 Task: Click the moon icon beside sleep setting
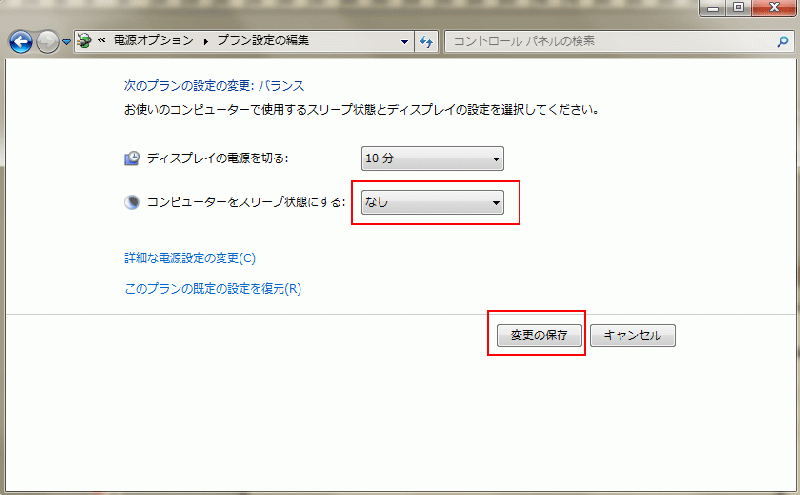tap(132, 202)
